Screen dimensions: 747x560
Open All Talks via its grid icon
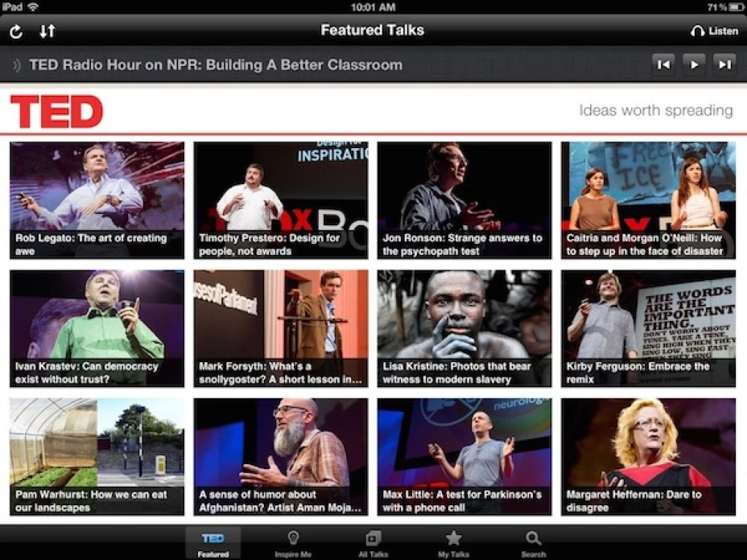[372, 539]
